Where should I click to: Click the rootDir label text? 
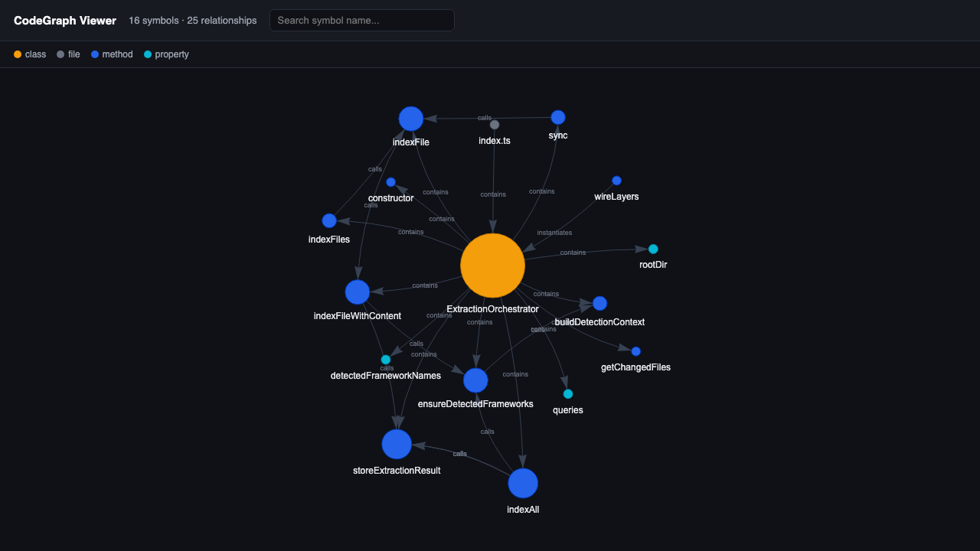coord(653,265)
